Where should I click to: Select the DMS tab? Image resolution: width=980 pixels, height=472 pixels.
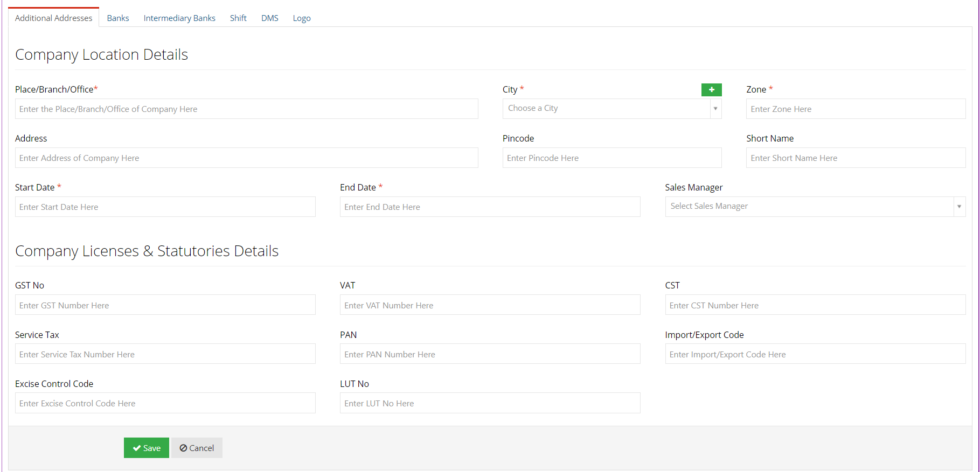tap(270, 18)
